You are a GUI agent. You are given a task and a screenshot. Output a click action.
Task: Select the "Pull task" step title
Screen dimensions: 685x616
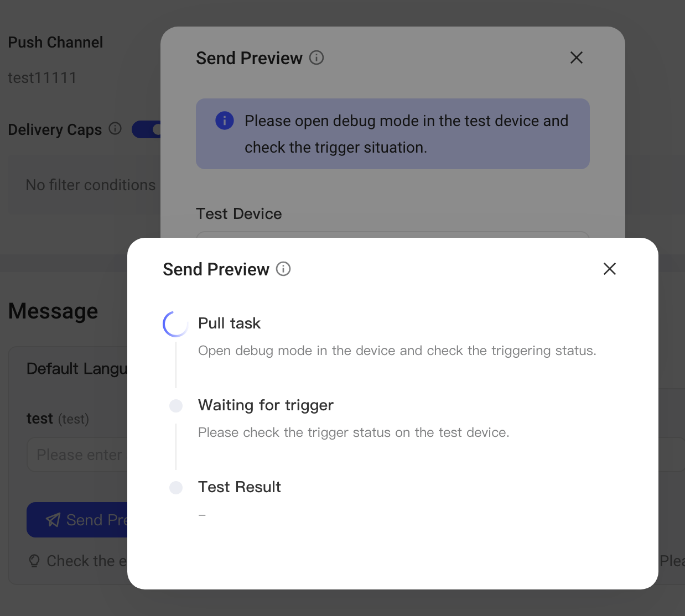pos(229,323)
